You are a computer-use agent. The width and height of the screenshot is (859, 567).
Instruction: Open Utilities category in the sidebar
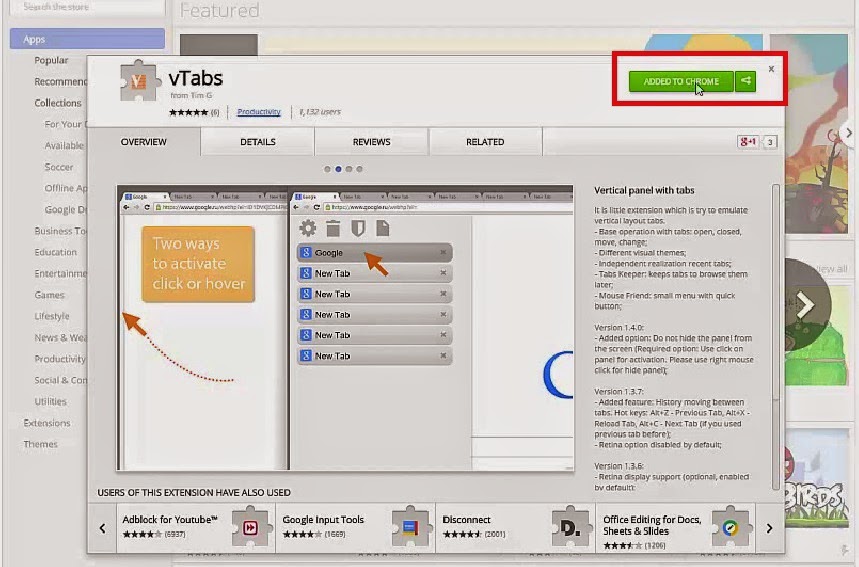(50, 402)
